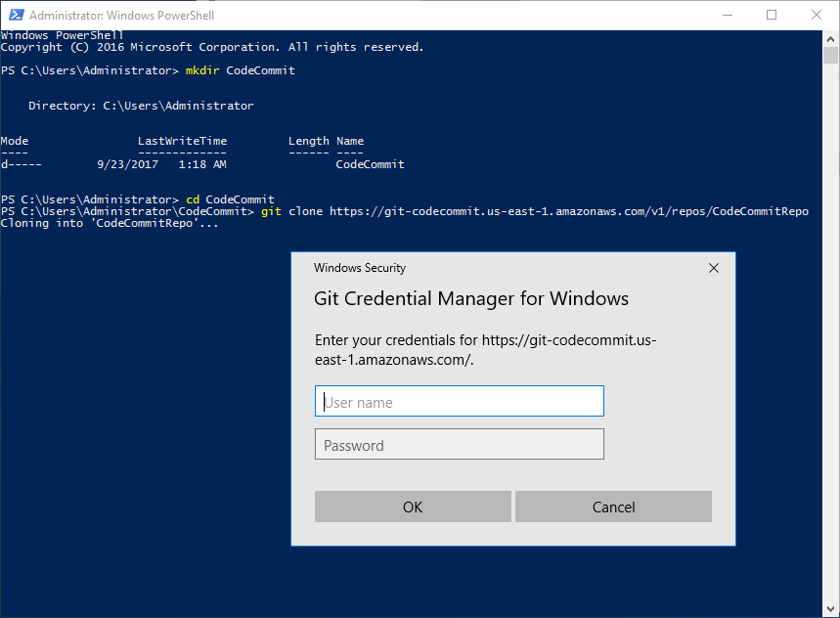This screenshot has height=618, width=840.
Task: Maximize the PowerShell window
Action: coord(772,15)
